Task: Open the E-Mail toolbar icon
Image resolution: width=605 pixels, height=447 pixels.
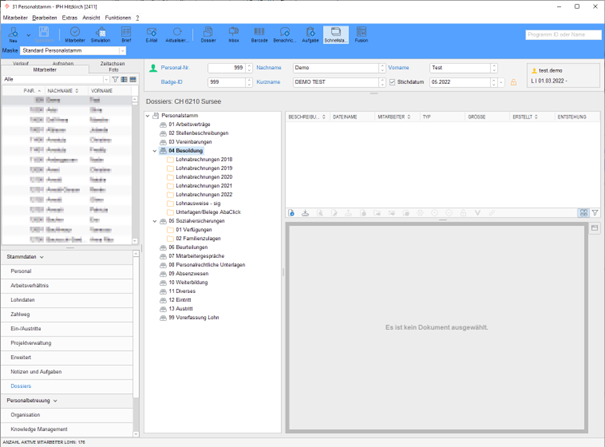Action: (x=152, y=34)
